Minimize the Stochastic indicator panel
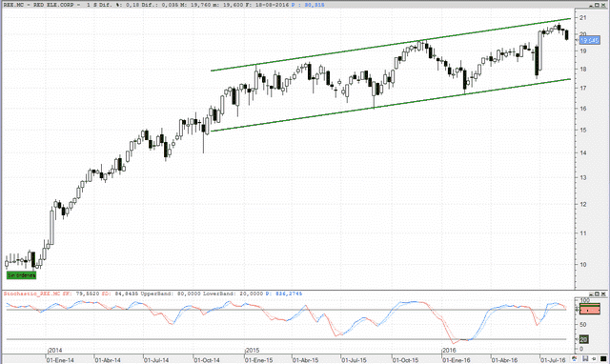This screenshot has width=610, height=364. pyautogui.click(x=591, y=294)
